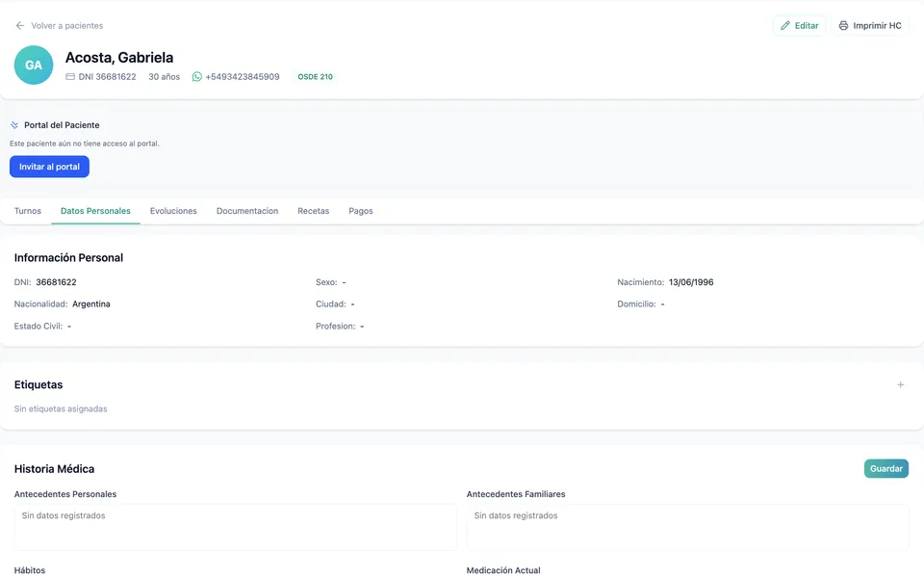
Task: Click nationality value Argentina
Action: point(91,303)
